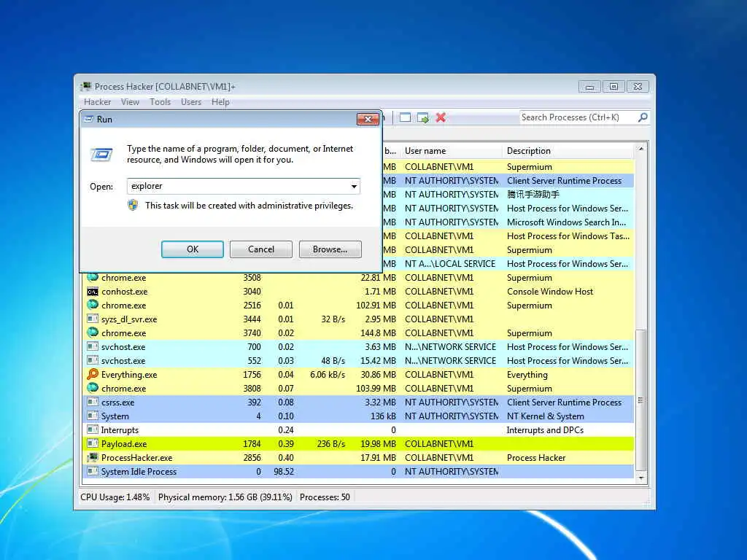
Task: Open the Help menu
Action: point(220,102)
